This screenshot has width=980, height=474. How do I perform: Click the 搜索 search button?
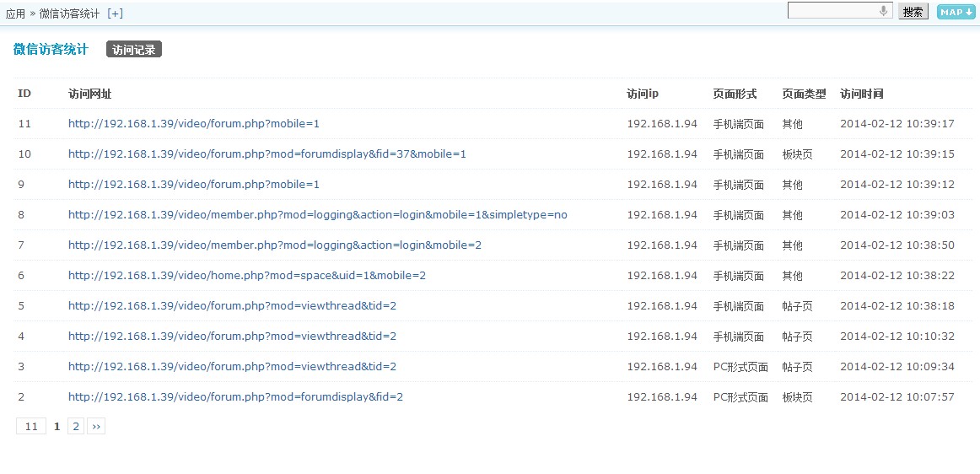coord(913,12)
